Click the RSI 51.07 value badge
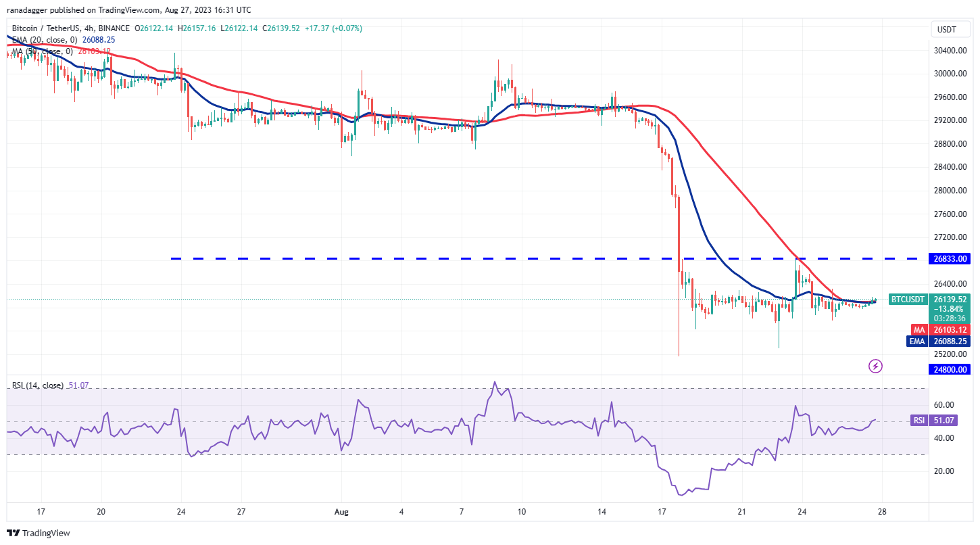The height and width of the screenshot is (545, 980). (x=933, y=421)
